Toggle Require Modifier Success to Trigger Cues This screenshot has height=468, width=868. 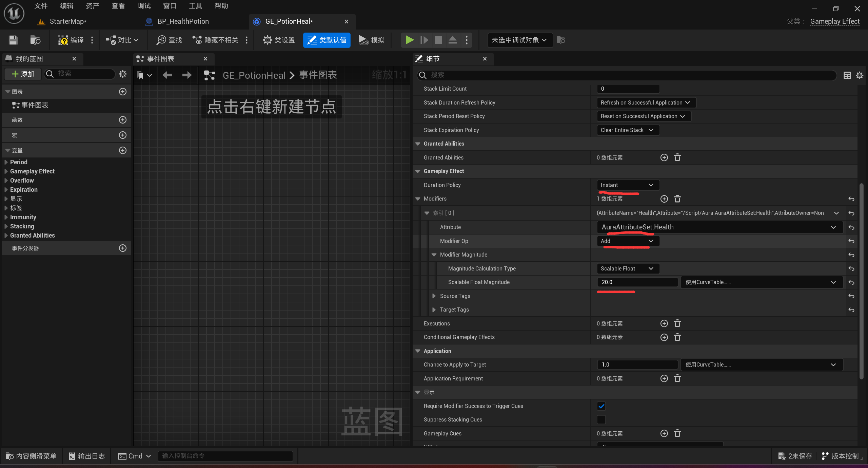click(601, 406)
